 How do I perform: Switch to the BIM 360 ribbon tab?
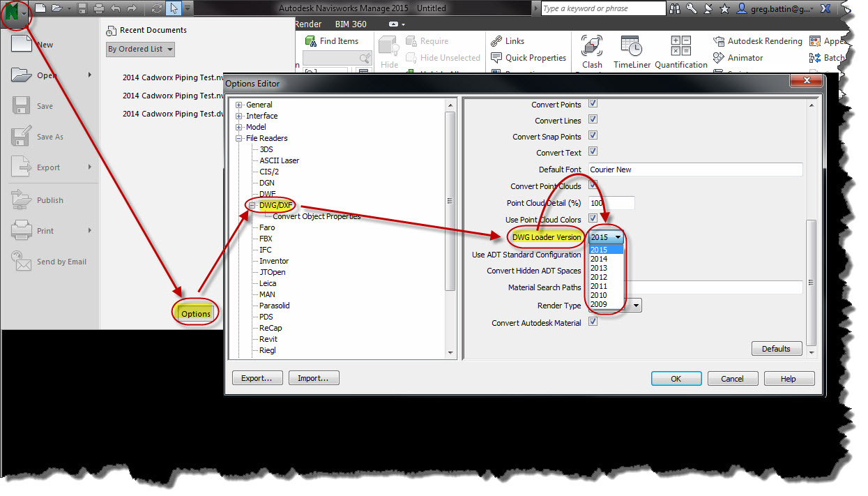(x=350, y=24)
